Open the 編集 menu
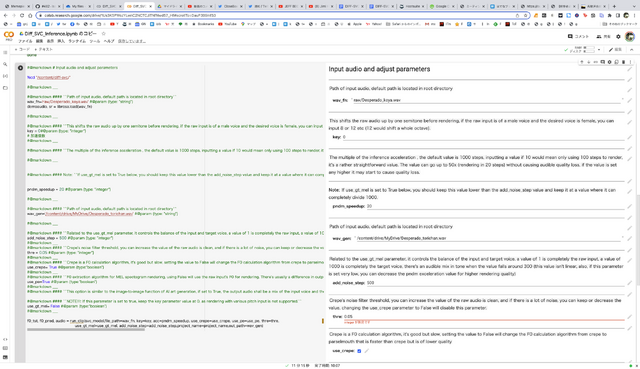Screen dimensions: 640x369 39,41
